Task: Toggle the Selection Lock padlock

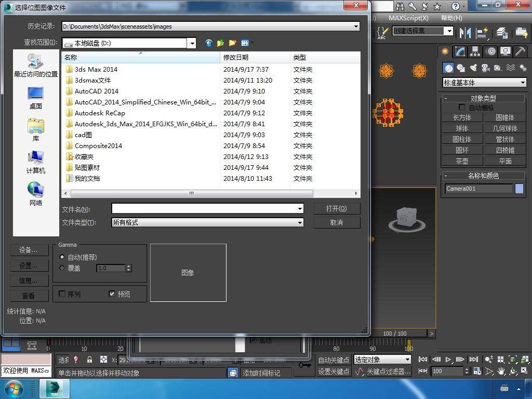Action: [x=89, y=360]
